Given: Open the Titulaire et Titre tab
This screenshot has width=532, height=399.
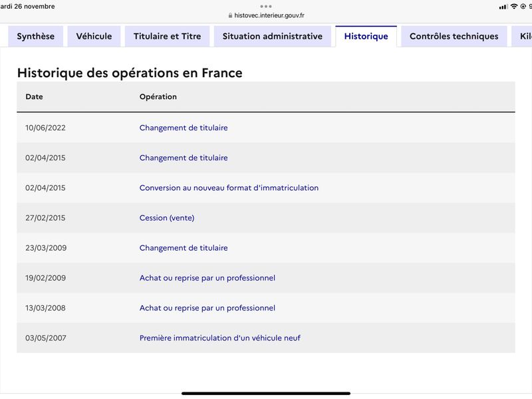Looking at the screenshot, I should (x=168, y=37).
